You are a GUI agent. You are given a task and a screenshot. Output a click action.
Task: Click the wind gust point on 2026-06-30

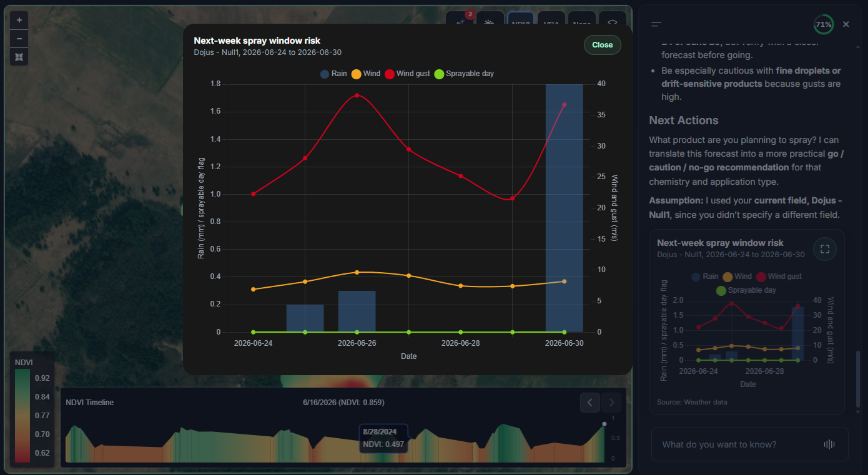(x=565, y=105)
